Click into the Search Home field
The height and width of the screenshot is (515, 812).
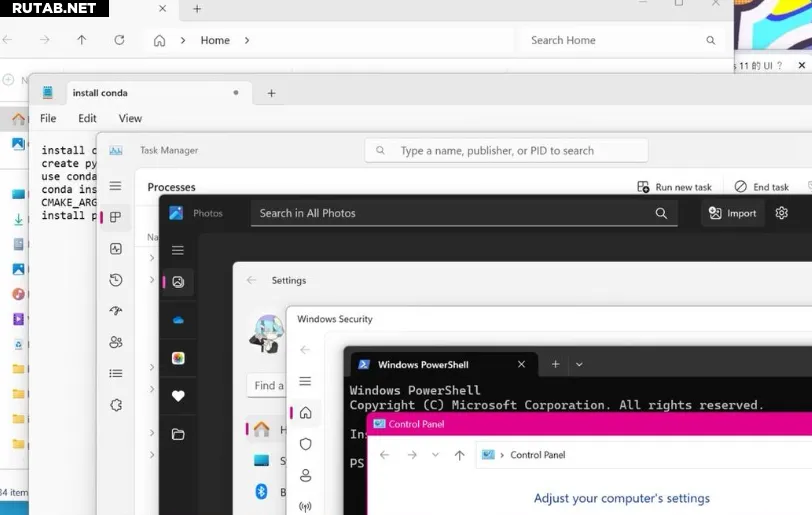(622, 40)
